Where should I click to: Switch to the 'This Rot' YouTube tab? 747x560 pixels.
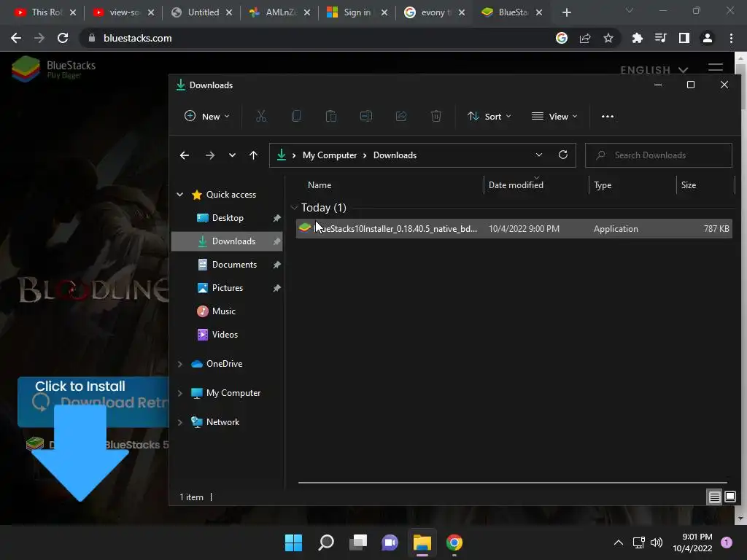coord(46,12)
